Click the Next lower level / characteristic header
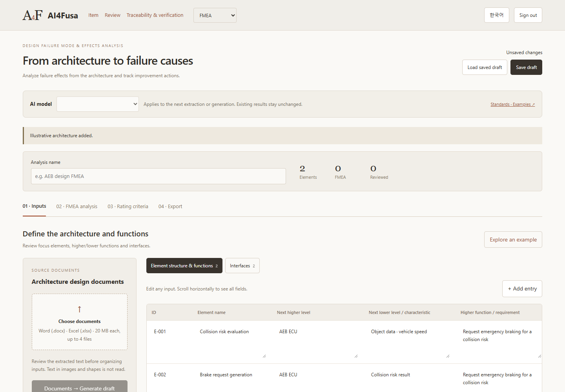Viewport: 565px width, 392px height. (x=399, y=312)
